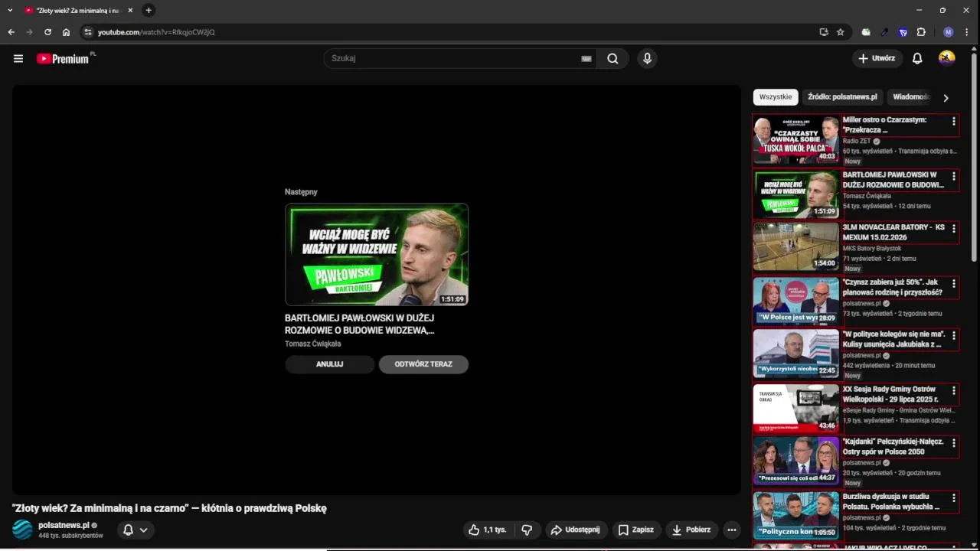Open XX Sesja Rady Gminy thumbnail
The image size is (980, 551).
796,408
